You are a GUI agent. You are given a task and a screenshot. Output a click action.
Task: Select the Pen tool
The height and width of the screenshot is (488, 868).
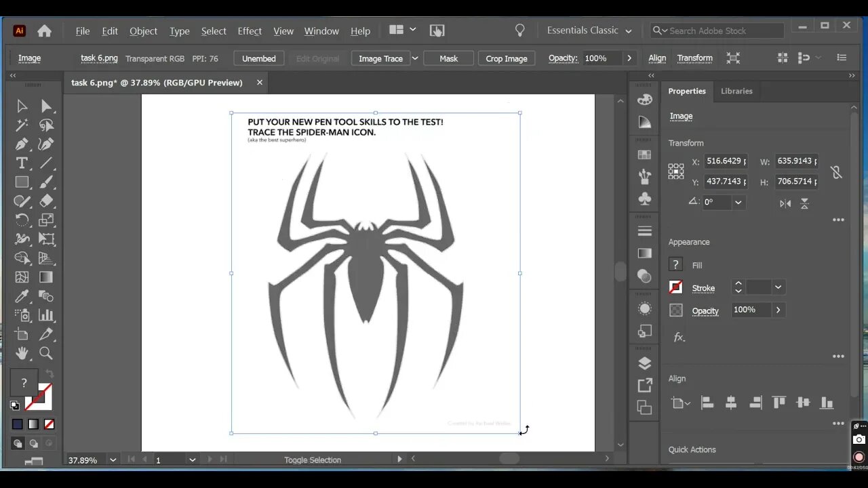[x=22, y=144]
